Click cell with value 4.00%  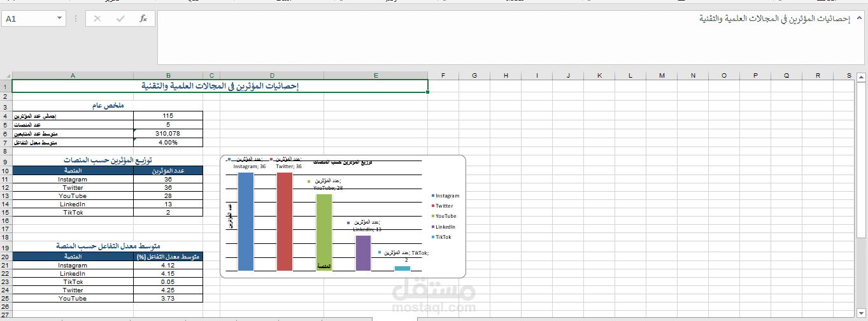168,142
